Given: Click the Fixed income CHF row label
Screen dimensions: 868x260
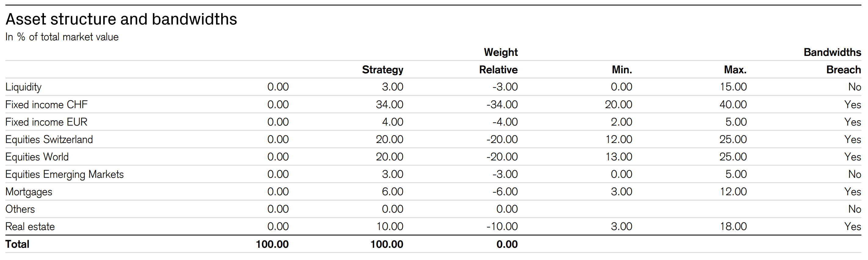Looking at the screenshot, I should (46, 104).
